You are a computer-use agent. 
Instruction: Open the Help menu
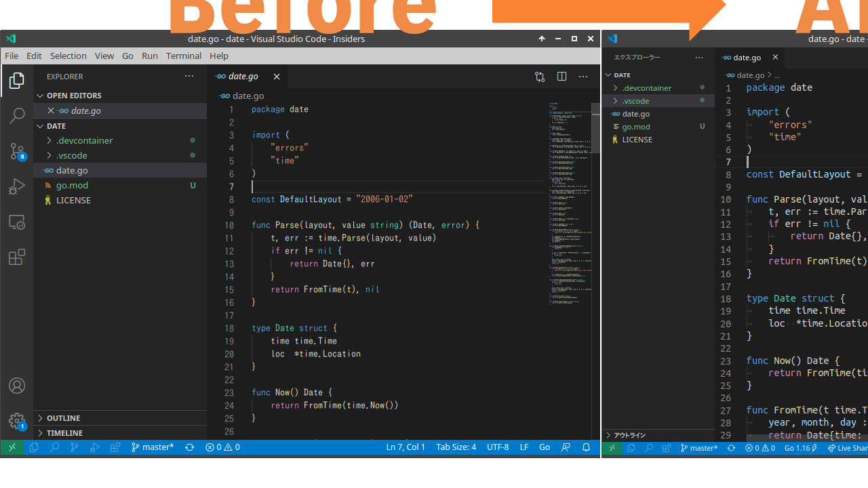(219, 56)
